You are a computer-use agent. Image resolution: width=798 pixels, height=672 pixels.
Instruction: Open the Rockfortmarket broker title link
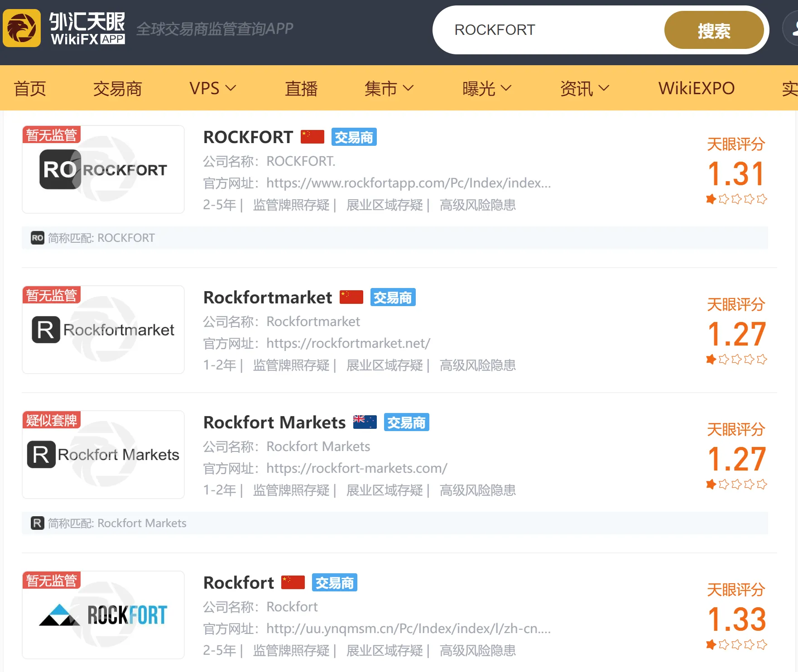(x=268, y=298)
